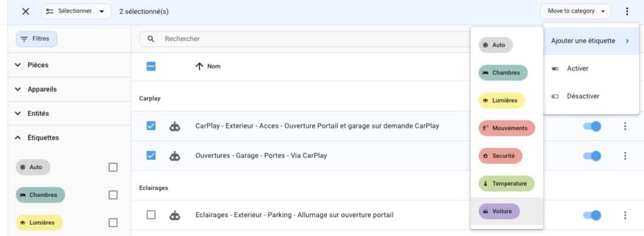Open three-dot menu for Eclairages Parking automation
The height and width of the screenshot is (236, 644).
click(x=625, y=215)
